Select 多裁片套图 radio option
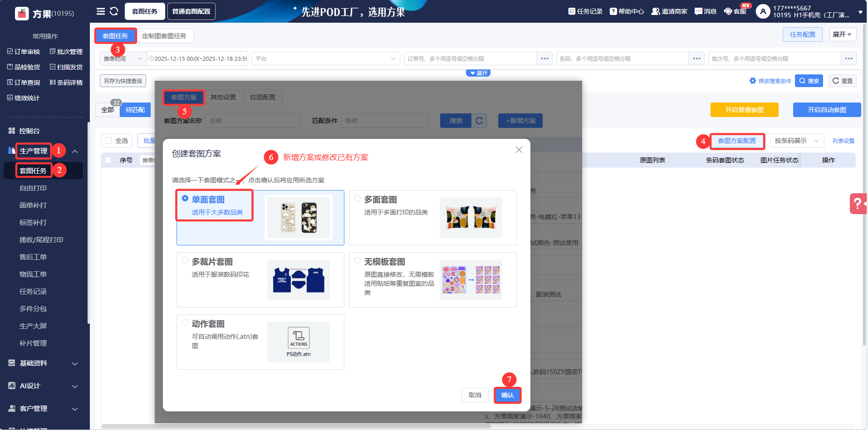Image resolution: width=868 pixels, height=430 pixels. click(x=185, y=261)
